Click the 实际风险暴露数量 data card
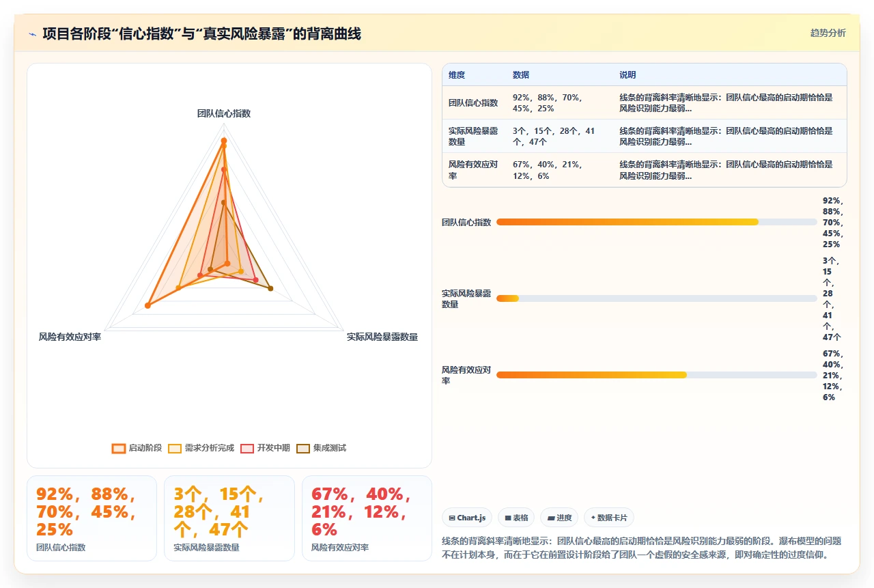 229,518
